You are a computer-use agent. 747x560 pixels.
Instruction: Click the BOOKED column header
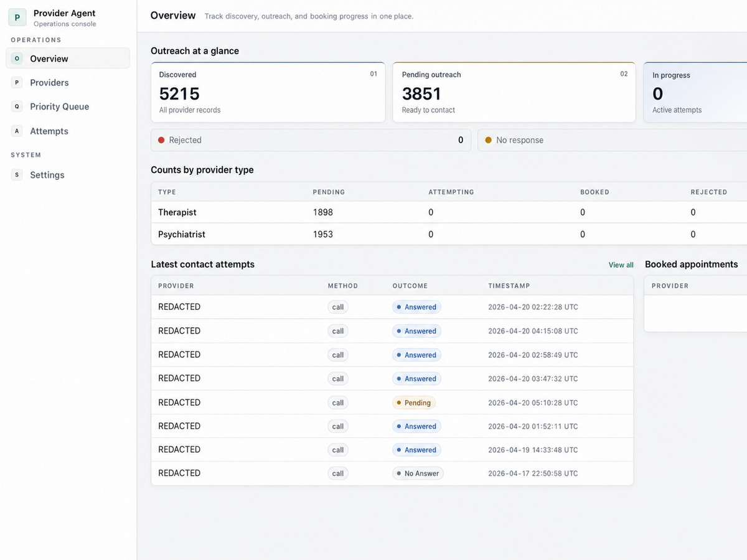pyautogui.click(x=594, y=192)
